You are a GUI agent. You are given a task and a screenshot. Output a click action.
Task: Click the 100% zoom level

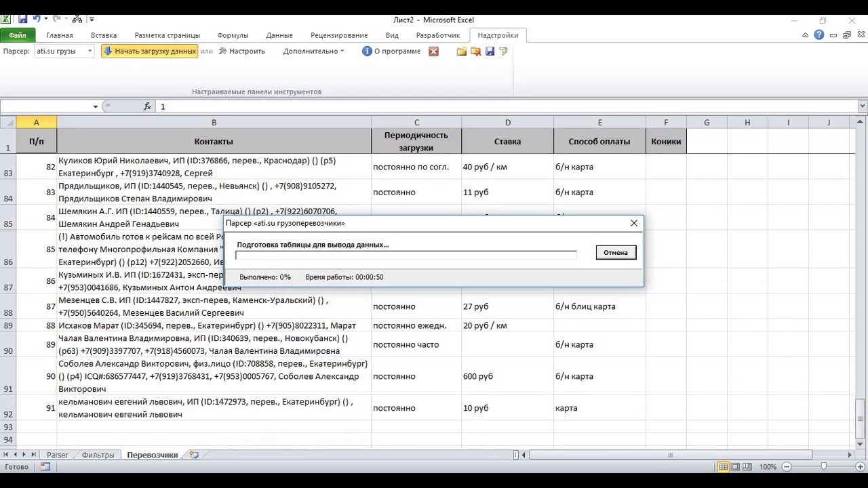point(768,467)
